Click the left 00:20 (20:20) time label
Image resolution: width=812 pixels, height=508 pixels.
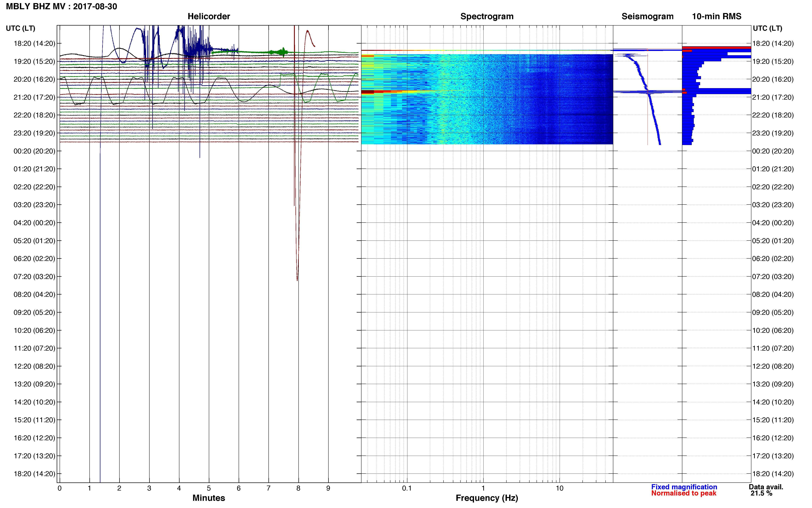coord(34,151)
